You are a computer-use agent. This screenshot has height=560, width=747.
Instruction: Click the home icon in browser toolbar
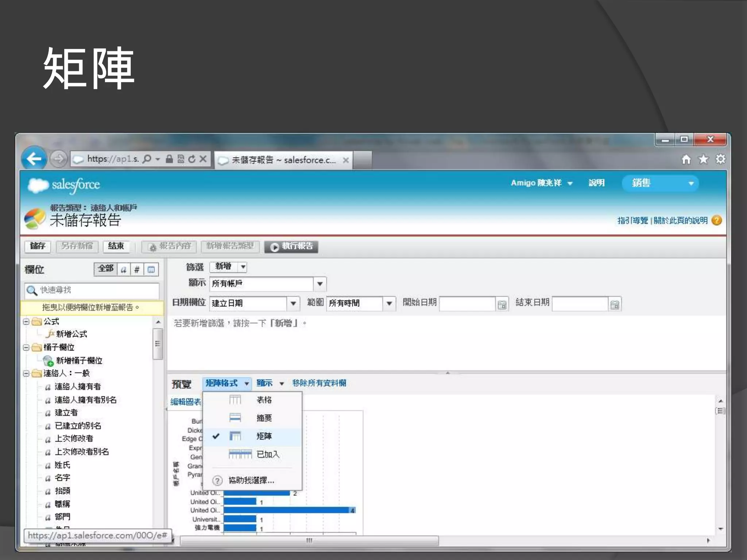tap(686, 159)
